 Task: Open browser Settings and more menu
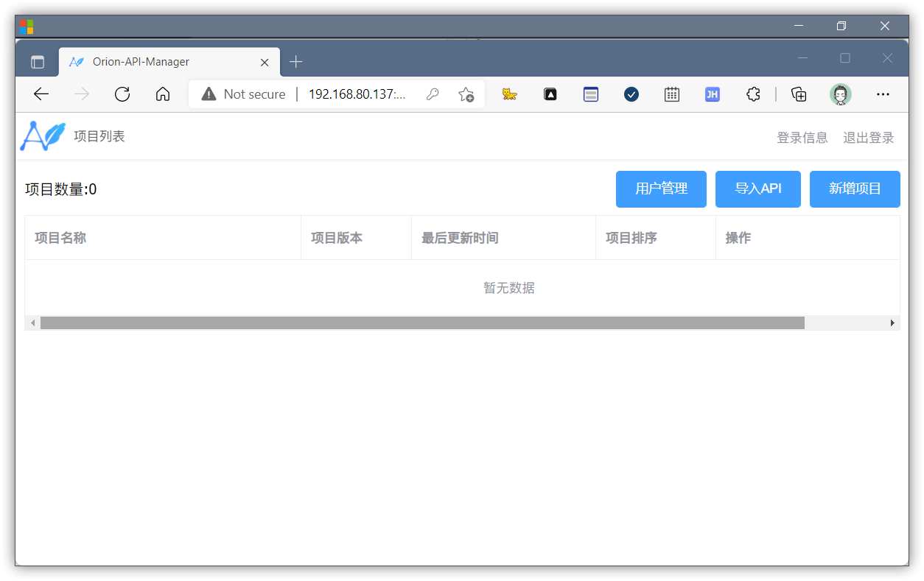point(883,94)
